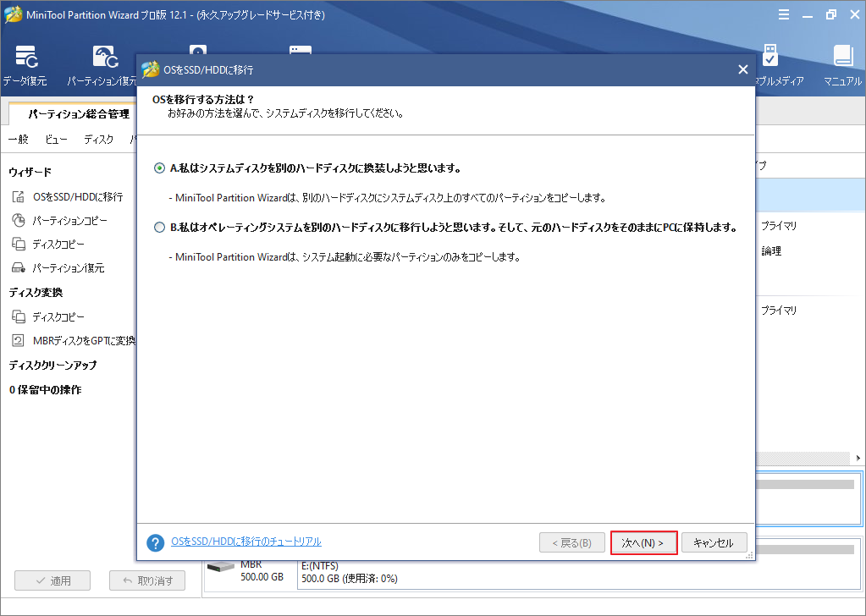Open the OSをSSD/HDDに移行のチュートリアル link
Viewport: 866px width, 616px height.
coord(245,542)
